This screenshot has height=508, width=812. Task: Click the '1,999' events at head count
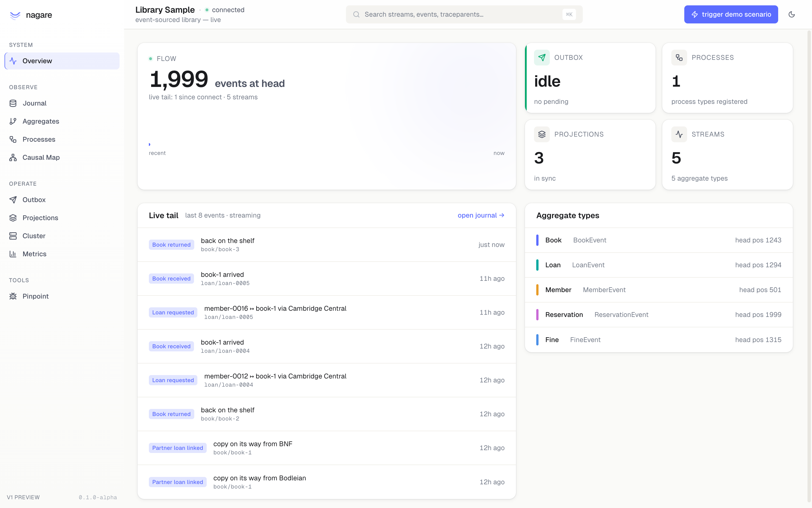(x=179, y=79)
